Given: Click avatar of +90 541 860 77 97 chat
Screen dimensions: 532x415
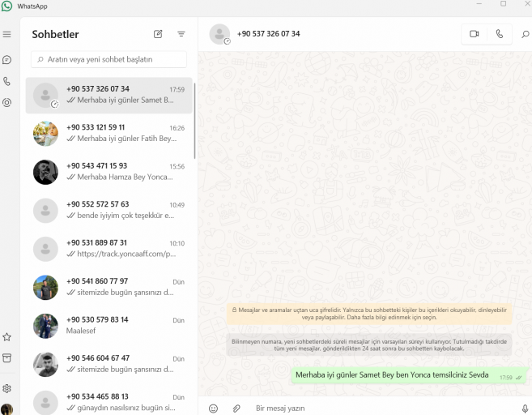Looking at the screenshot, I should coord(45,288).
